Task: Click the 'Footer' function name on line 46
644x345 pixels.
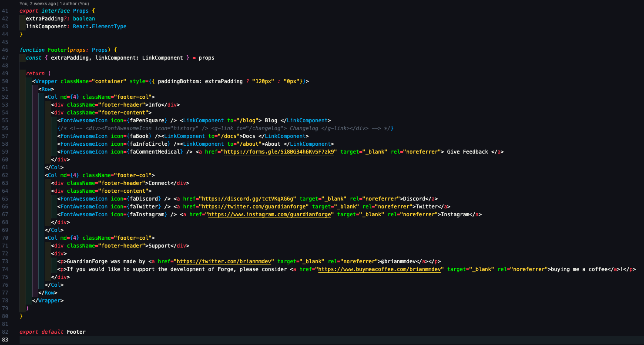Action: point(57,50)
